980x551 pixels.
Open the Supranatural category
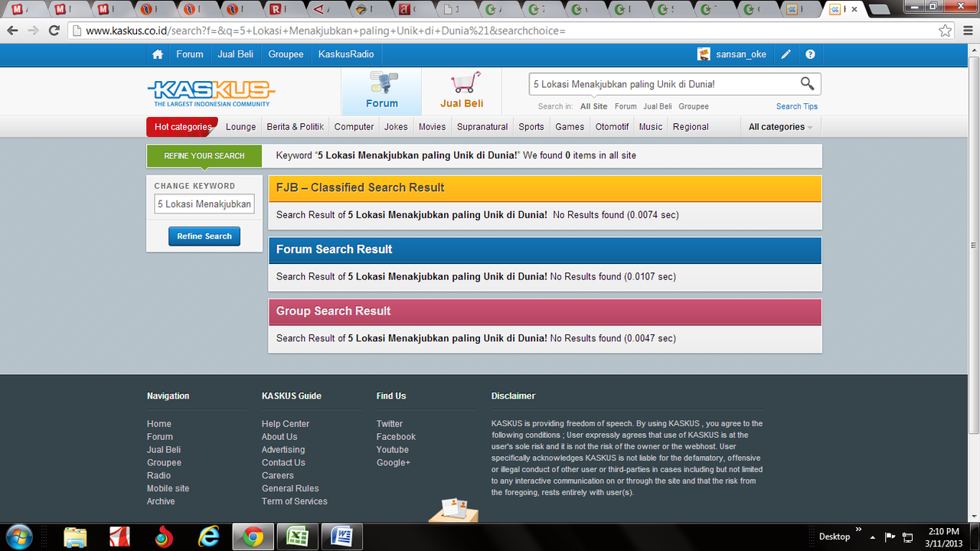pyautogui.click(x=482, y=127)
